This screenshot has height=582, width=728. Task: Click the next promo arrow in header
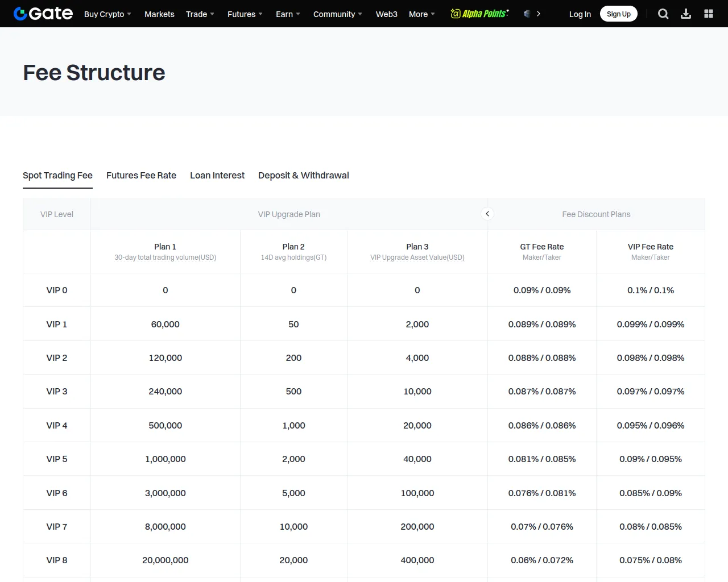click(539, 14)
